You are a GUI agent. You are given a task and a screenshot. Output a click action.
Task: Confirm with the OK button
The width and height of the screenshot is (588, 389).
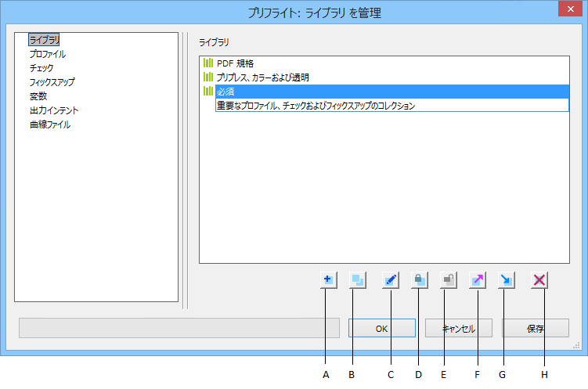click(x=382, y=328)
